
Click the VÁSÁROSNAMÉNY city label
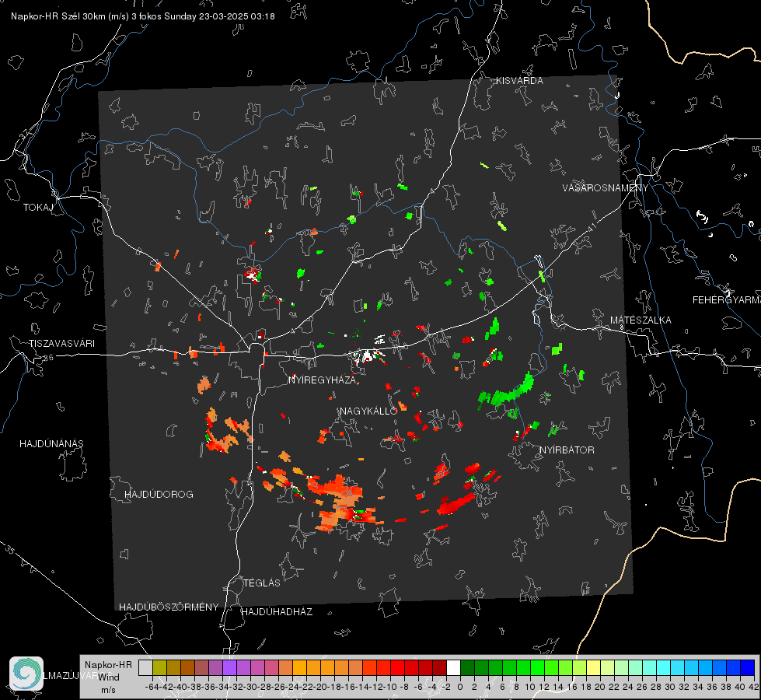pyautogui.click(x=606, y=188)
